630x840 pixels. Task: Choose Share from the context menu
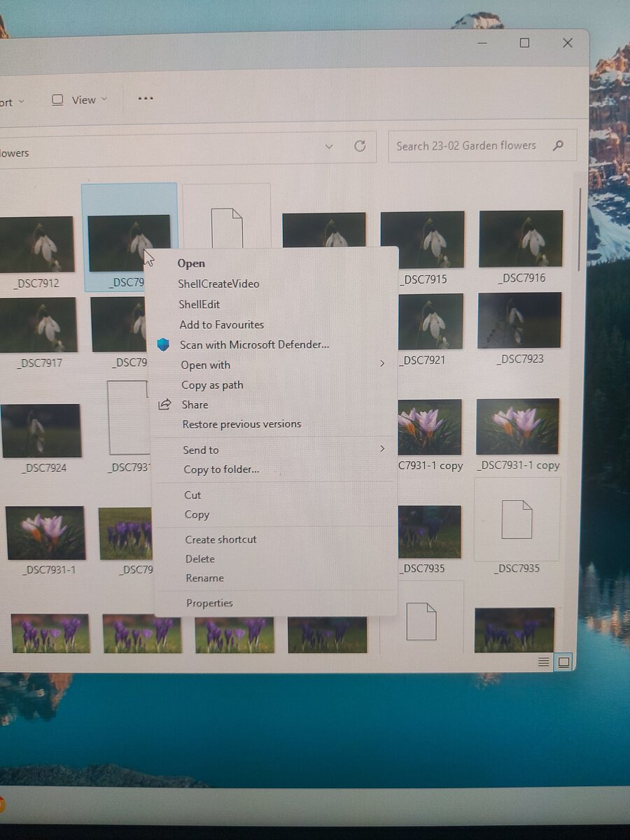tap(195, 405)
